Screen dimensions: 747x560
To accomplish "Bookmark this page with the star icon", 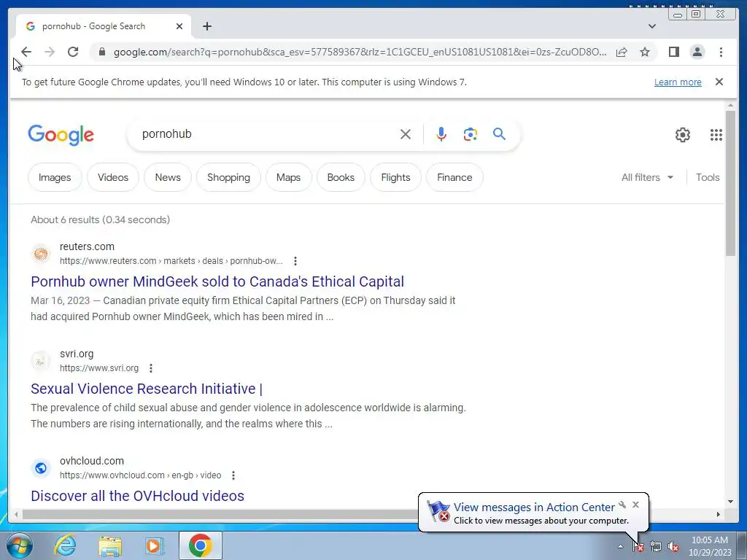I will 645,52.
